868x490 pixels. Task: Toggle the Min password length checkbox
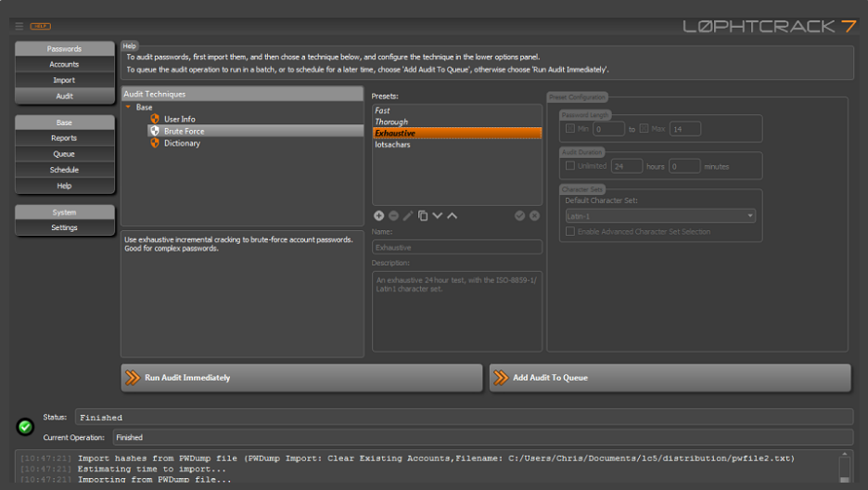coord(570,129)
